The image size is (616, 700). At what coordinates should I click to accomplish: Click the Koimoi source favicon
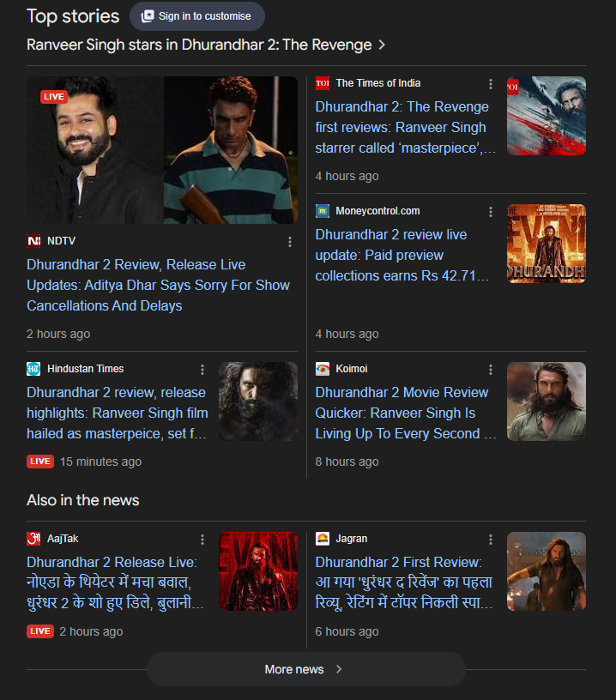[323, 370]
